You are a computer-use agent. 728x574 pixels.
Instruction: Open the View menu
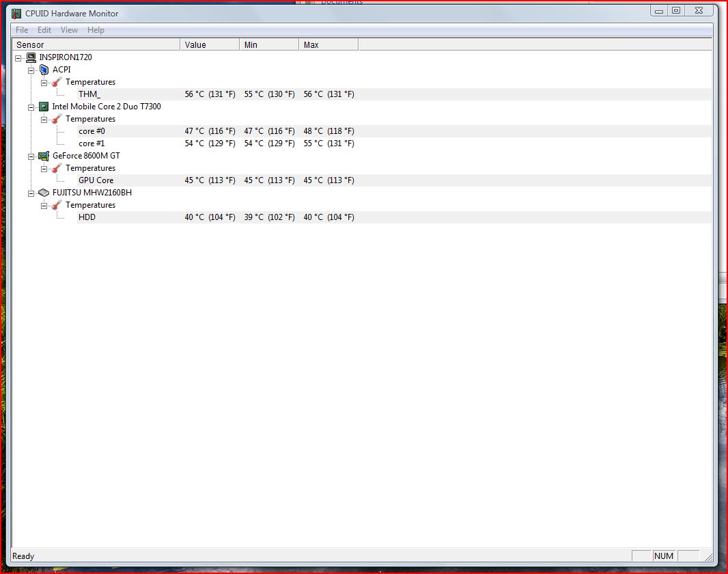click(69, 30)
